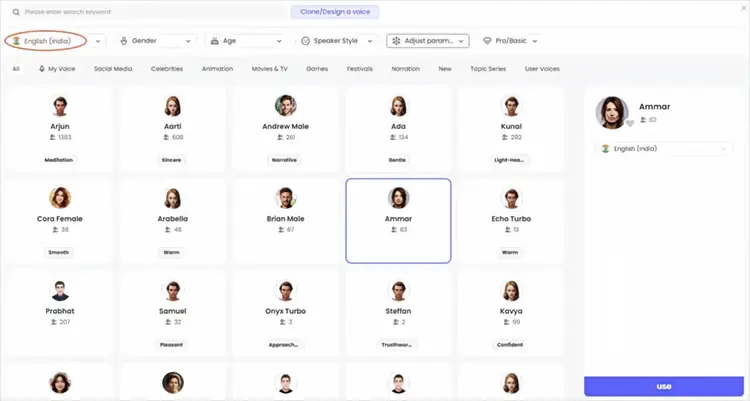Select the Animation tab

tap(217, 69)
